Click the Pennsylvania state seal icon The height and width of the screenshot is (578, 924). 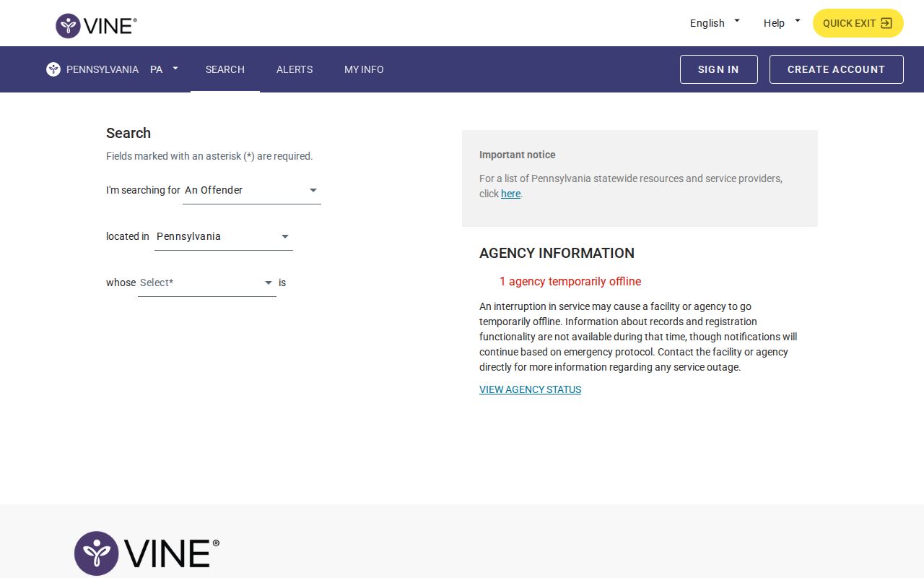(53, 69)
